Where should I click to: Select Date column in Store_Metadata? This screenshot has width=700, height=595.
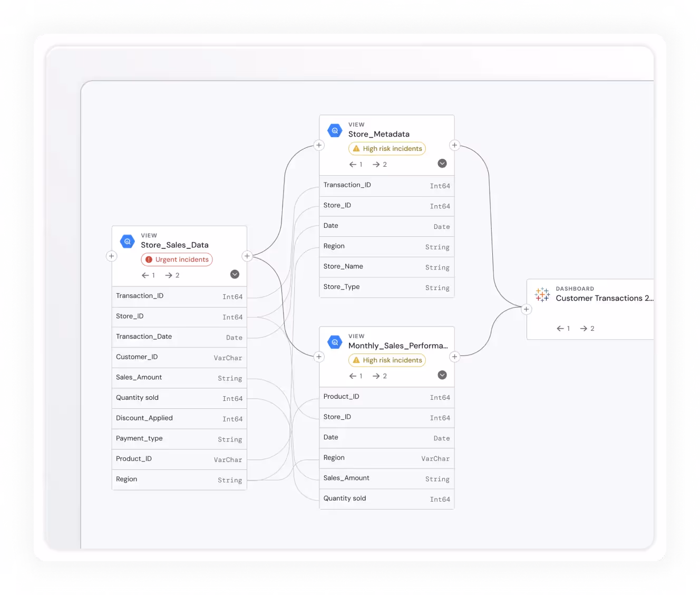[x=387, y=226]
